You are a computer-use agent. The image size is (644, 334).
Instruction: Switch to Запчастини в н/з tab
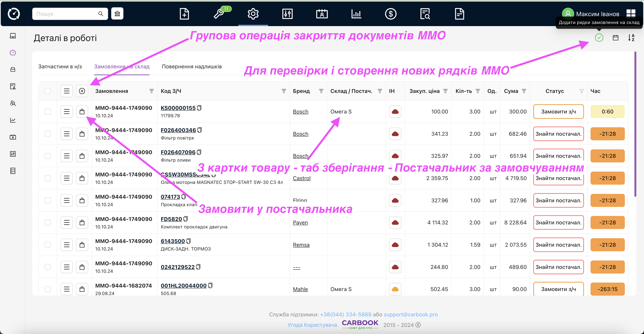60,67
